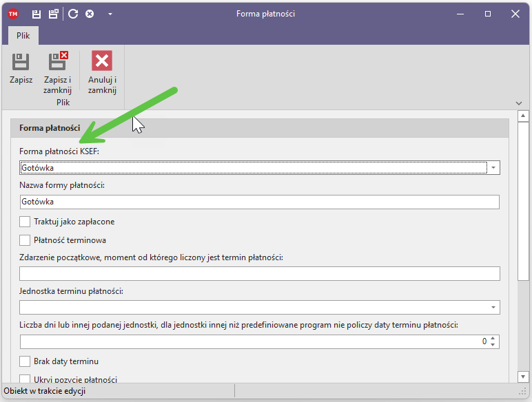Click the vertical scrollbar down arrow

coord(523,377)
